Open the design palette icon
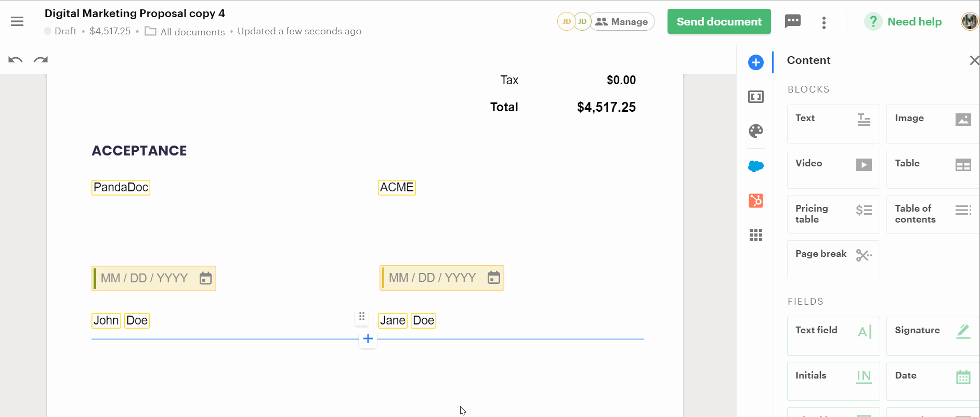The height and width of the screenshot is (417, 980). click(x=756, y=131)
